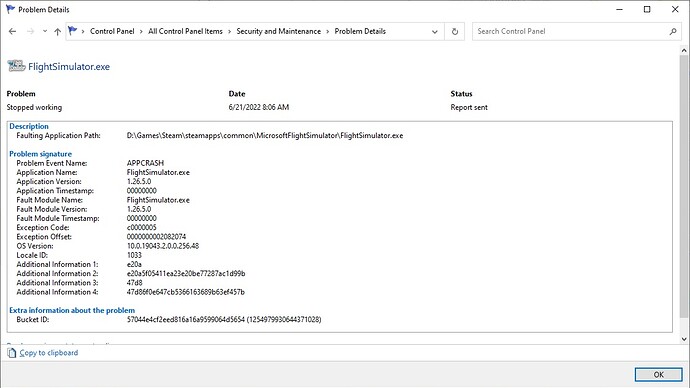This screenshot has height=388, width=690.
Task: Select Problem Details breadcrumb
Action: (360, 31)
